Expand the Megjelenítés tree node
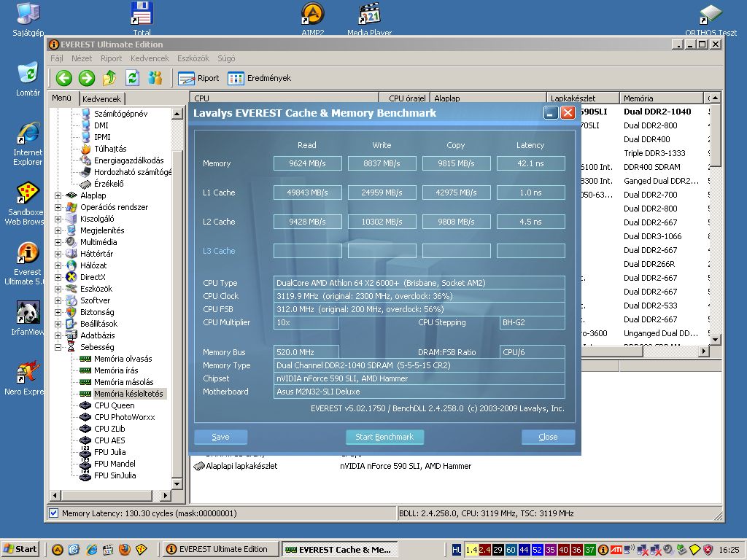 point(58,230)
